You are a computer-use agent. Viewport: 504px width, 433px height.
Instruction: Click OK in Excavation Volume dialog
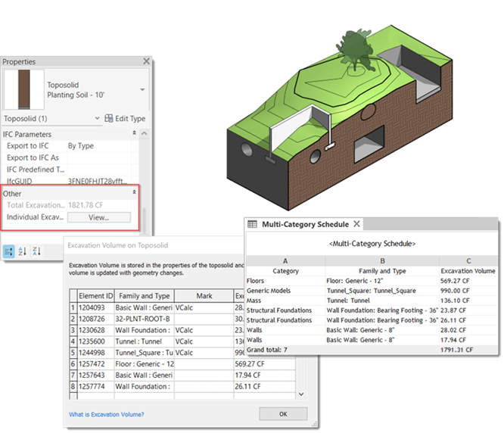pyautogui.click(x=283, y=414)
